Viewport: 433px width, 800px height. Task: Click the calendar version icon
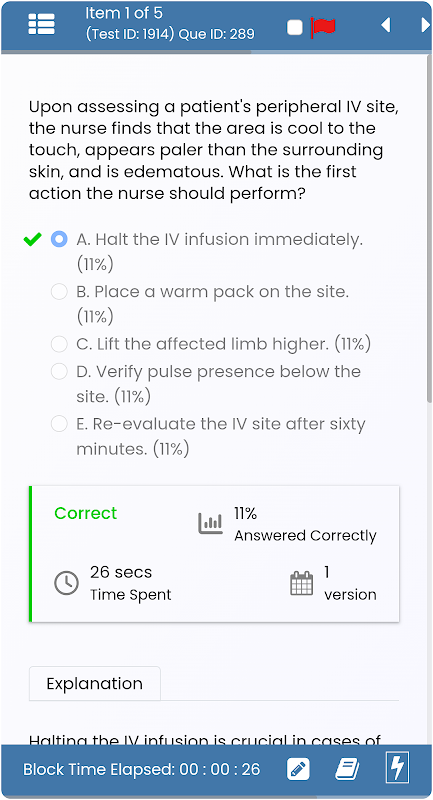pyautogui.click(x=301, y=583)
